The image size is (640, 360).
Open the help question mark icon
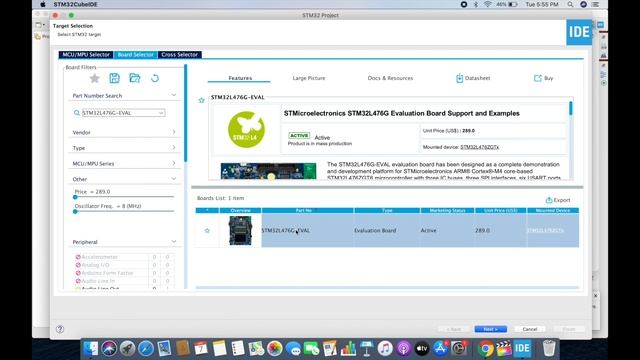60,329
